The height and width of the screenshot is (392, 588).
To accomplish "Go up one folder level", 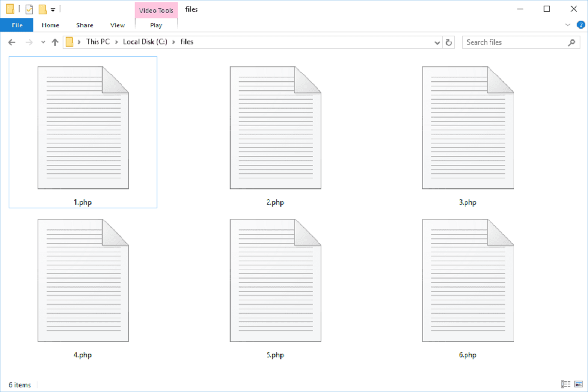I will 55,42.
